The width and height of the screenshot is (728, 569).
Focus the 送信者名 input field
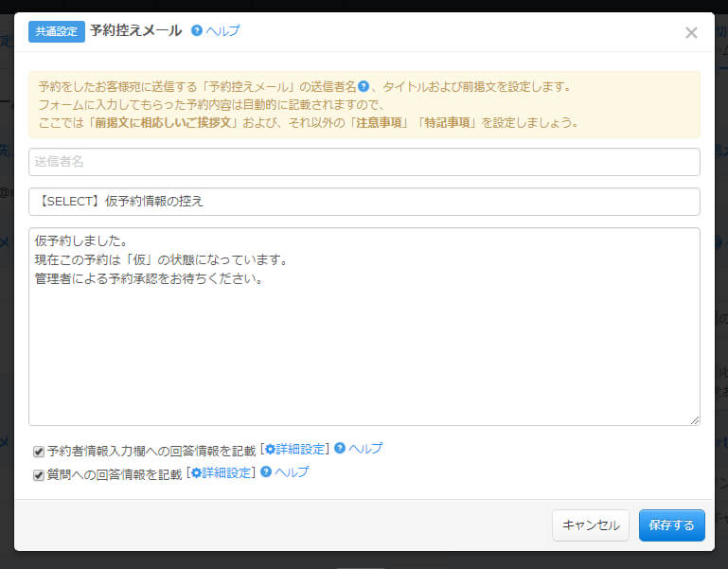pyautogui.click(x=364, y=162)
